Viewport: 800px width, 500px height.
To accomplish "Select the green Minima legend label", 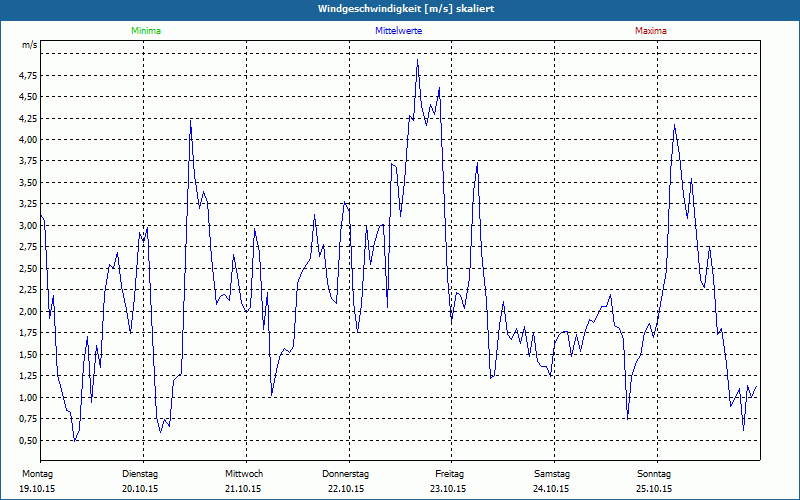I will pos(146,31).
